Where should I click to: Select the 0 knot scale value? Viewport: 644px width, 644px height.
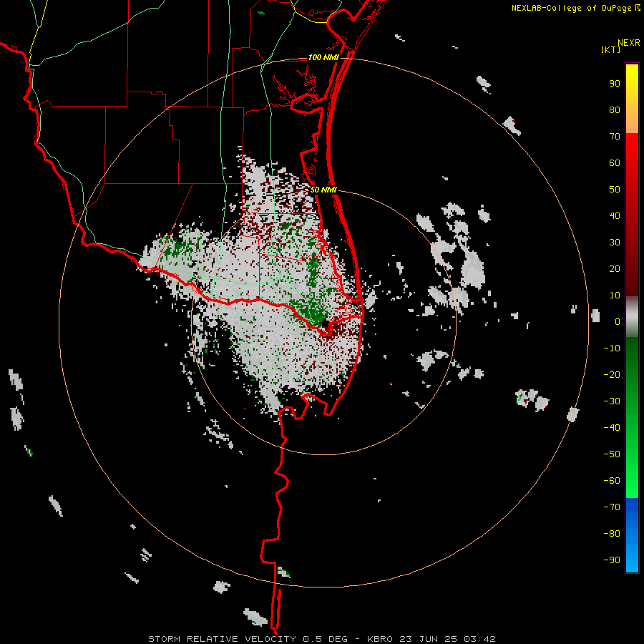(618, 321)
